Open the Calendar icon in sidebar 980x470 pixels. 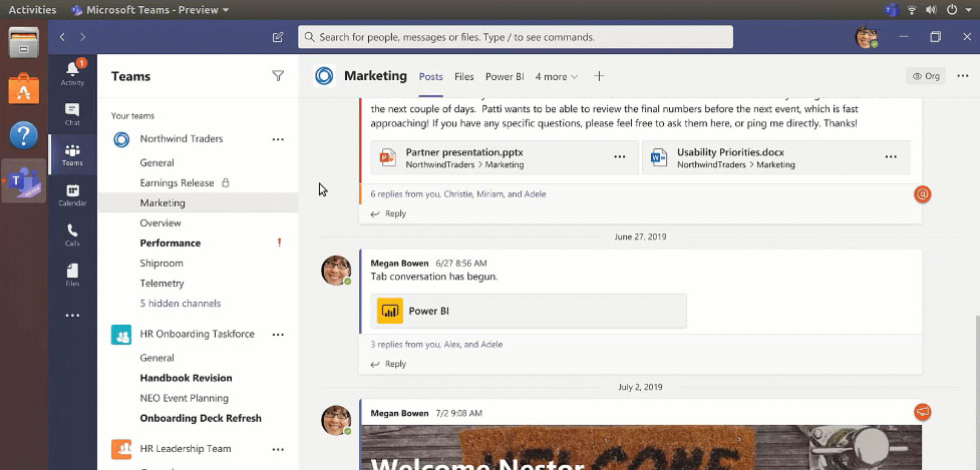72,194
